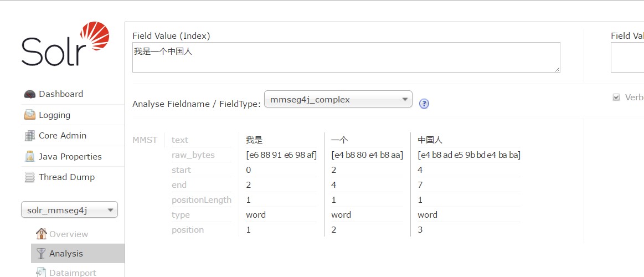Click in the Field Value (Query) textarea

coord(627,58)
